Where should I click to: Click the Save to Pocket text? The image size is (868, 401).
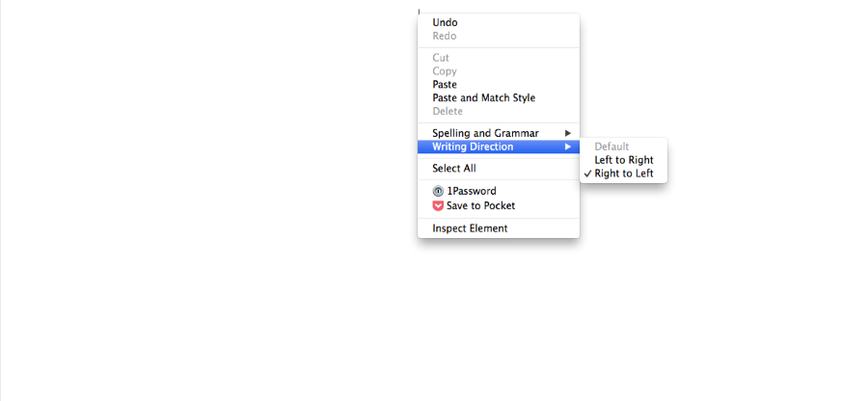tap(480, 205)
